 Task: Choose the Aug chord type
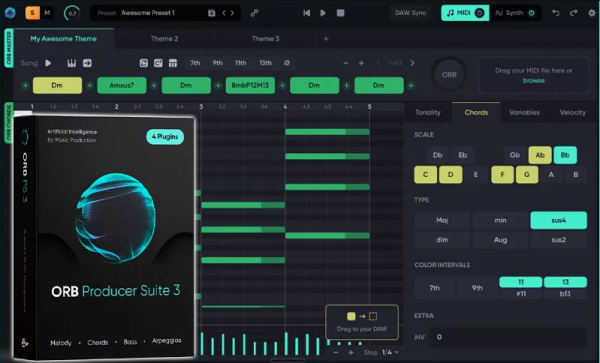tap(500, 240)
